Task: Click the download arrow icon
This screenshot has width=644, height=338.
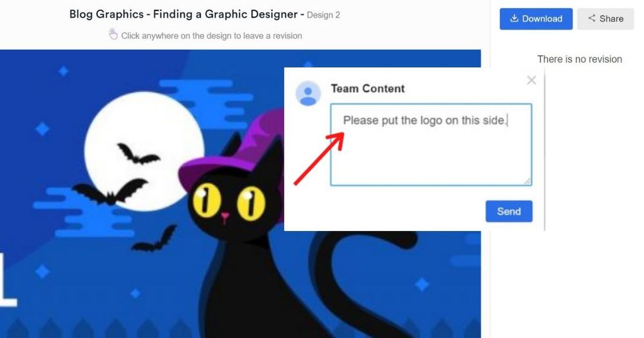Action: [x=514, y=19]
